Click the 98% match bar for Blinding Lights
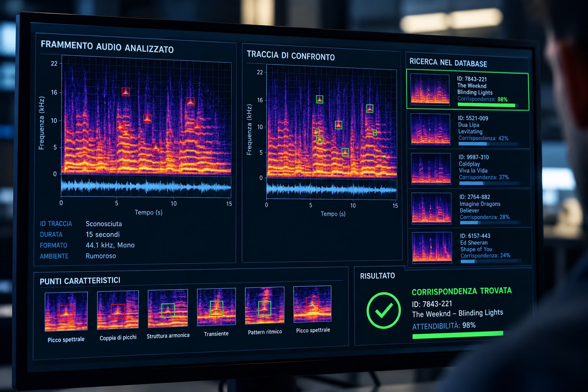This screenshot has width=588, height=392. (x=488, y=105)
